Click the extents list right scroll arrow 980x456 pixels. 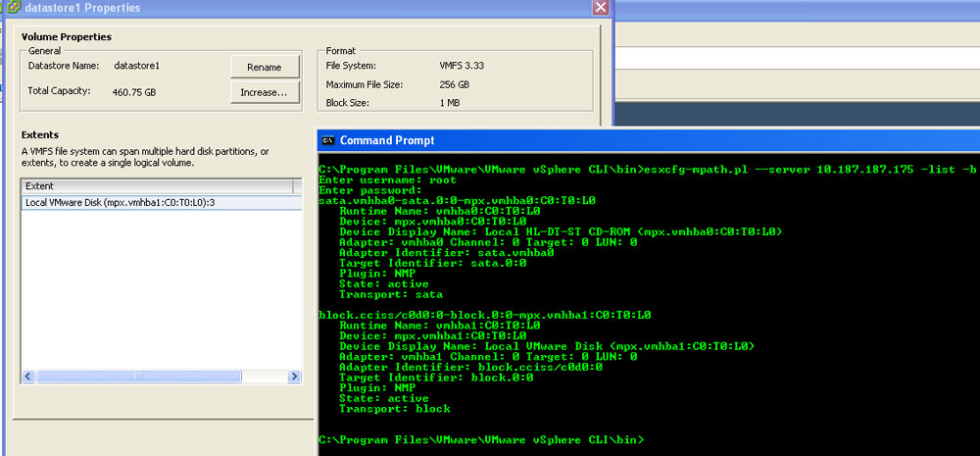click(x=294, y=377)
